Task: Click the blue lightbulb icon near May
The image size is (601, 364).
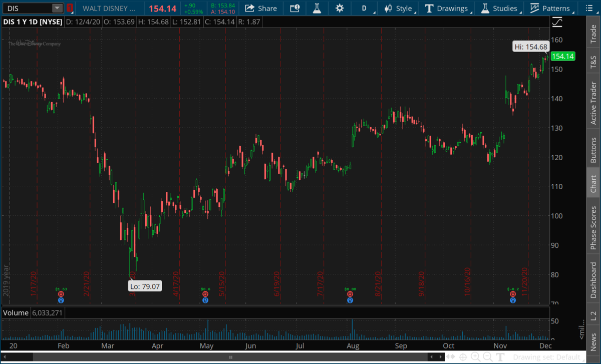Action: pos(205,300)
